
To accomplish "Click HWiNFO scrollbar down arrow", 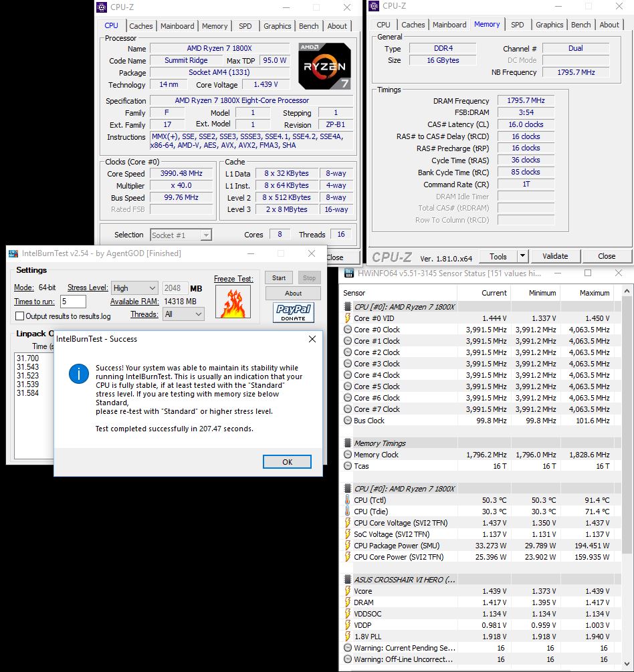I will [x=627, y=663].
